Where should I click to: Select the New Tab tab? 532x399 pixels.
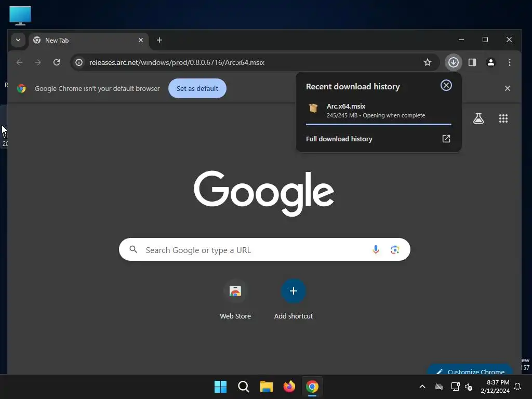(x=89, y=41)
